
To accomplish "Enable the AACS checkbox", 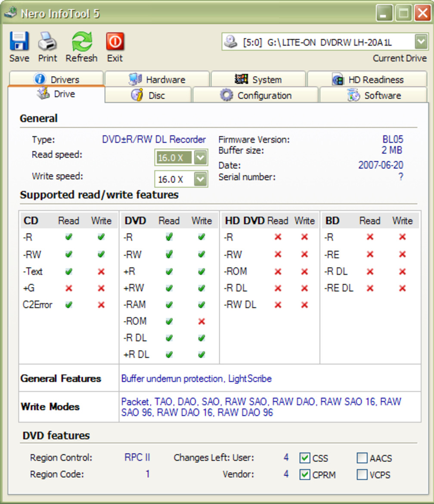I will (362, 458).
